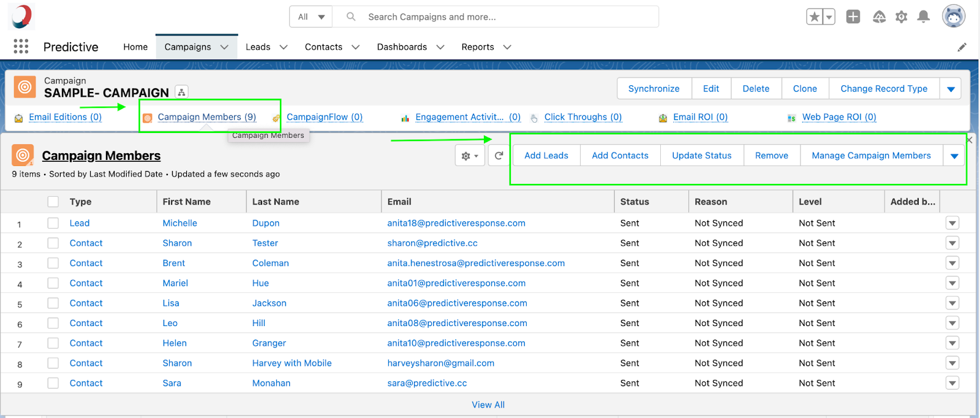The height and width of the screenshot is (418, 980).
Task: Select the Sharon Tester row checkbox
Action: pos(53,243)
